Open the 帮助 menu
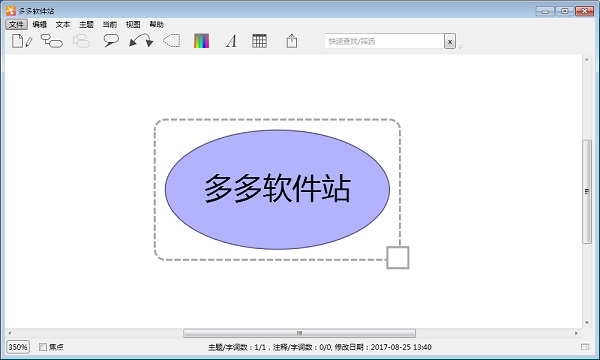 coord(157,24)
